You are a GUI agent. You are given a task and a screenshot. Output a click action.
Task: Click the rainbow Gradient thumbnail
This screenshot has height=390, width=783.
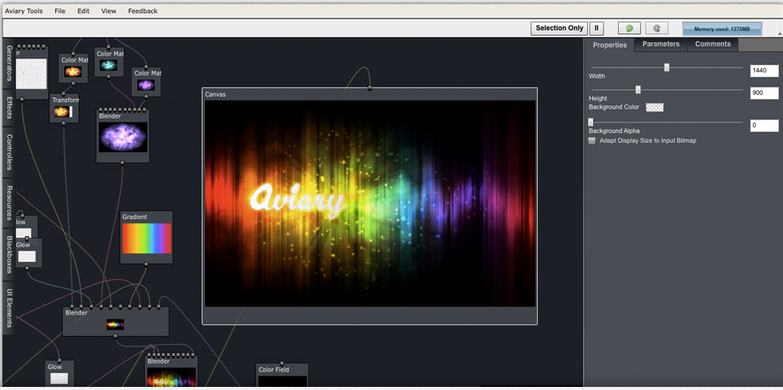[x=147, y=238]
